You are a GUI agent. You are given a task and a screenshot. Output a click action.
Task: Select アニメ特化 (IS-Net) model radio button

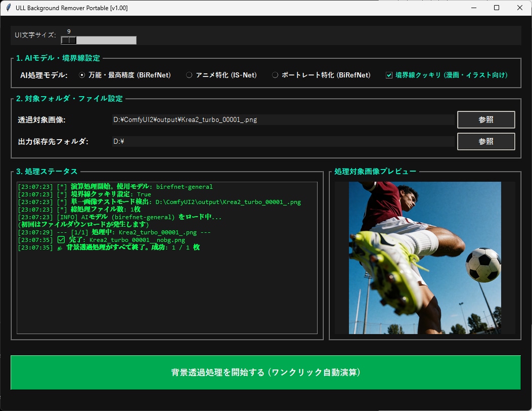pos(189,75)
